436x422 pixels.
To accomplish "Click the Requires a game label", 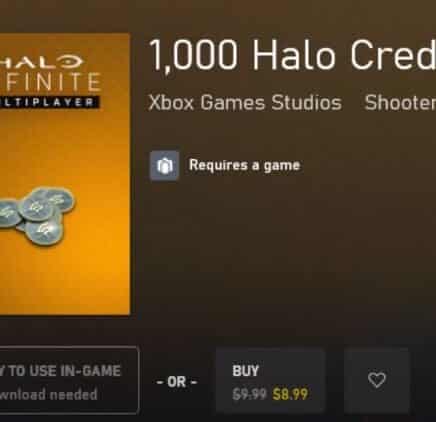I will pos(245,165).
